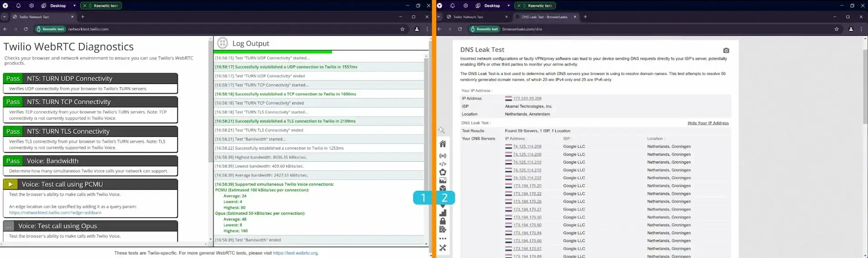Open the test.webrtc.org link
The width and height of the screenshot is (868, 258).
[295, 253]
